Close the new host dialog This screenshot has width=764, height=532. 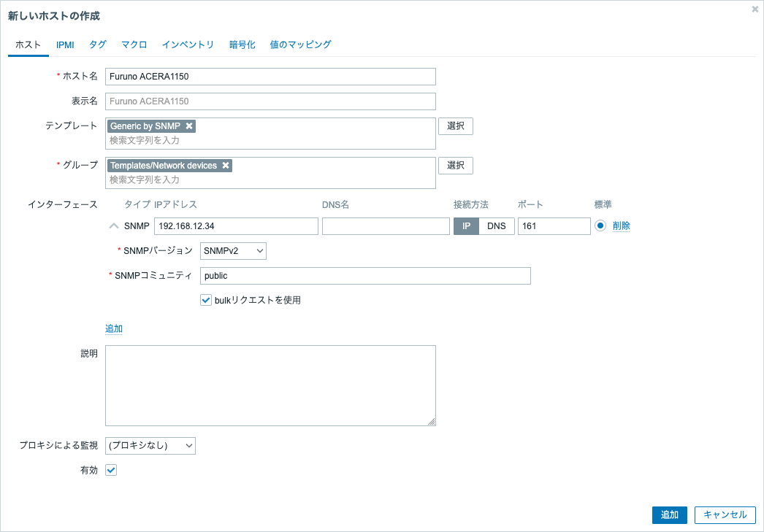coord(755,9)
